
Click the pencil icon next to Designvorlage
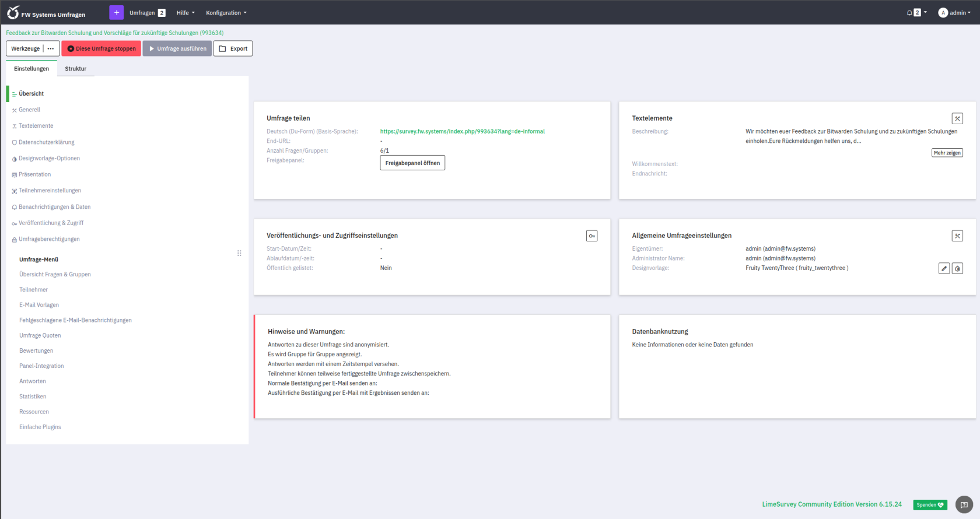click(944, 268)
